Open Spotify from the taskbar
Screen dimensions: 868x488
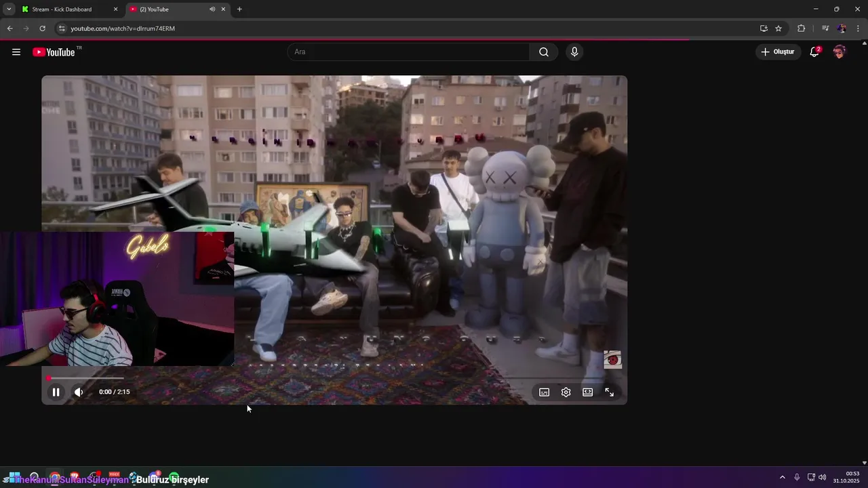[x=174, y=477]
